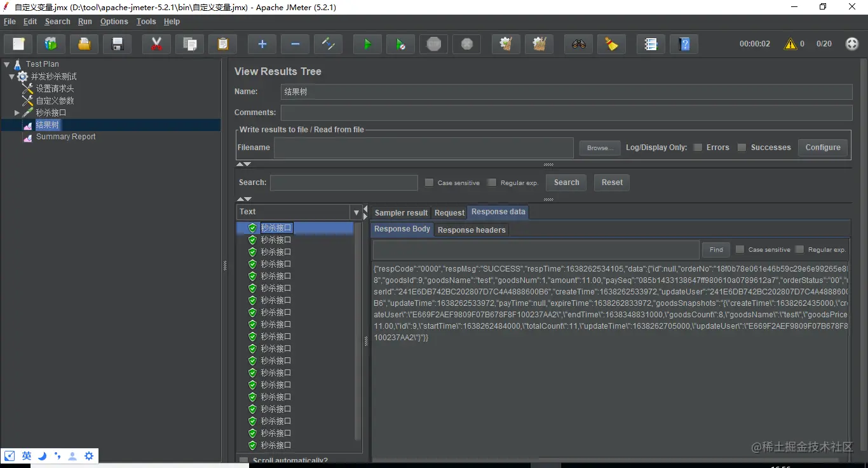Click the Configure button
The height and width of the screenshot is (468, 868).
click(822, 148)
